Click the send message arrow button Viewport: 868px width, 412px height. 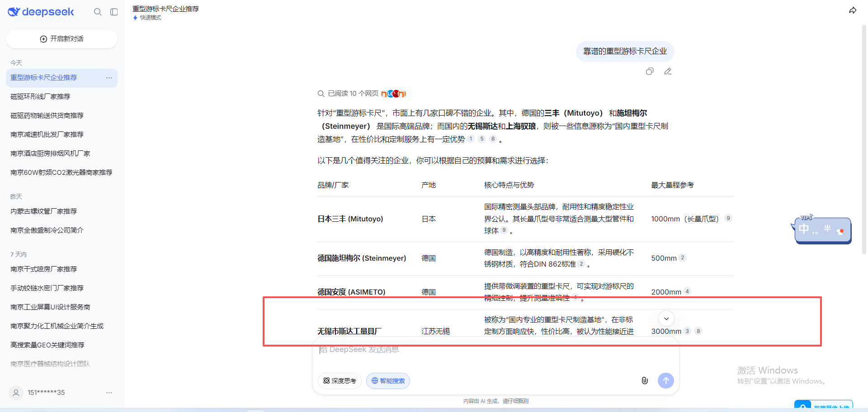[x=666, y=381]
